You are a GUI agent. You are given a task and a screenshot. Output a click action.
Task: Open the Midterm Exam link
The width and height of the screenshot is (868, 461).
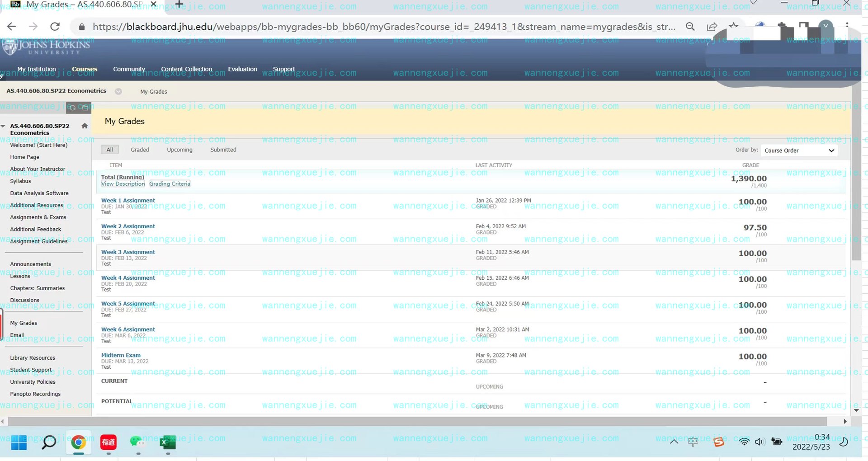coord(121,355)
